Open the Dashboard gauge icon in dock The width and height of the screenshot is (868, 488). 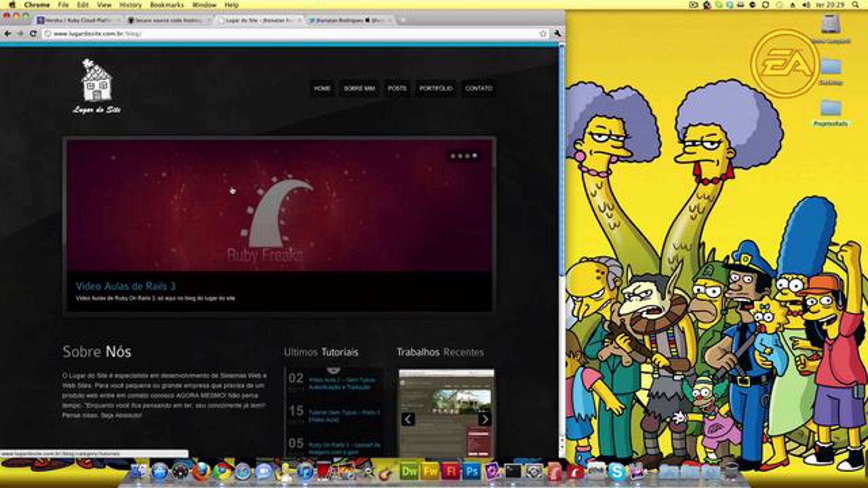180,471
